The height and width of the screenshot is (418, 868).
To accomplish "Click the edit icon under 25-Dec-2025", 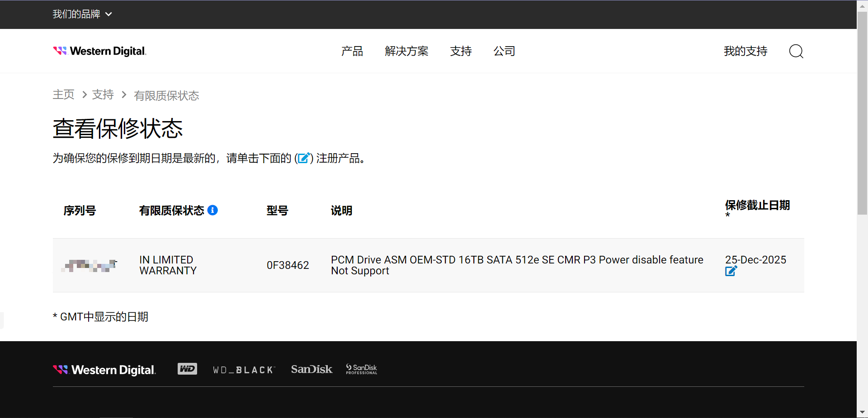I will point(731,271).
